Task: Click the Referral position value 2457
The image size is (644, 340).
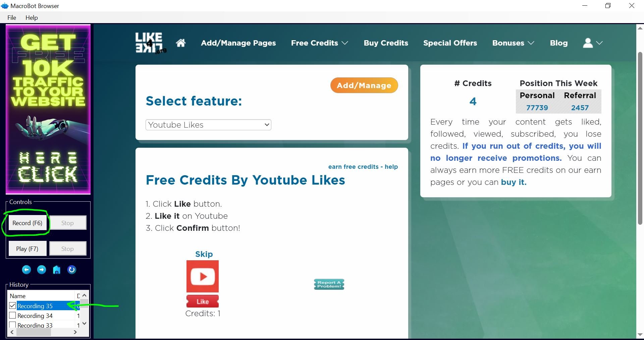Action: tap(580, 108)
